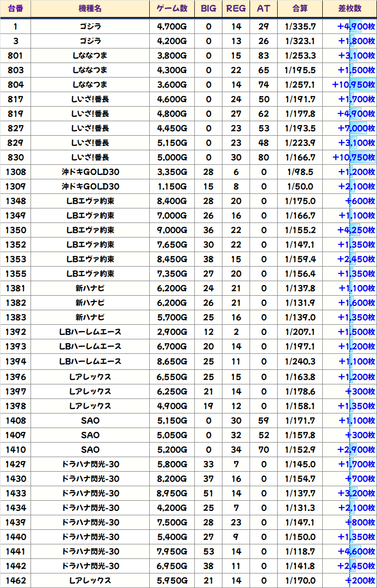Click 沖ドキGOLD30 name in row 1308

[x=90, y=172]
